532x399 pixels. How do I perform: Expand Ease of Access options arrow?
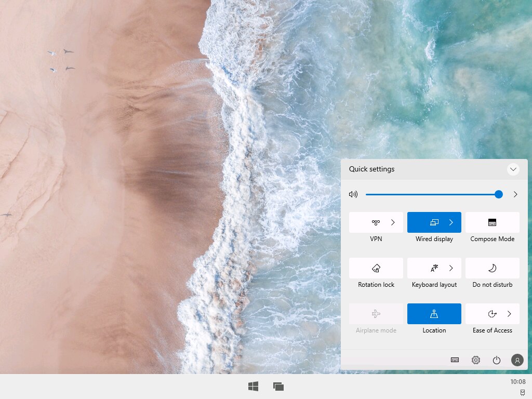[509, 314]
